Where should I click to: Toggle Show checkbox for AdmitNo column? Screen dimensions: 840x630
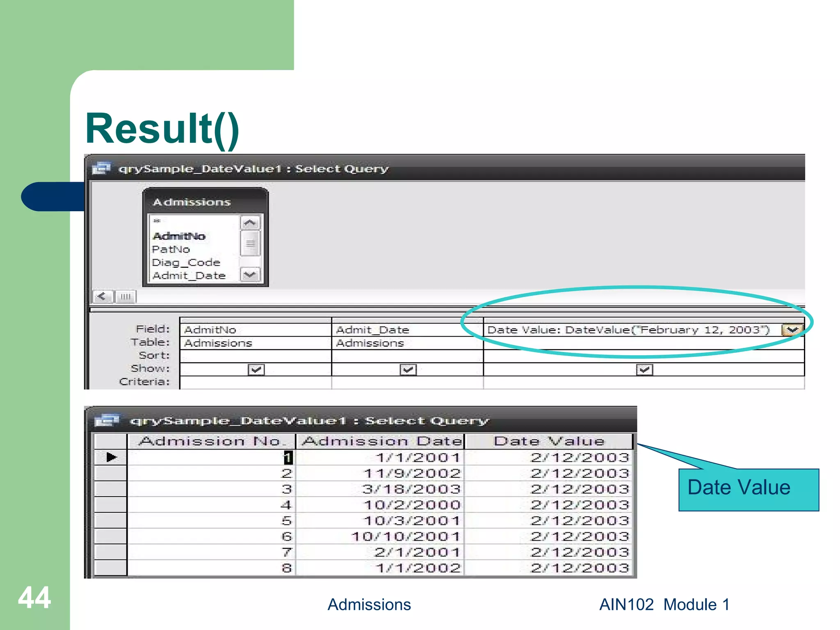(x=256, y=370)
